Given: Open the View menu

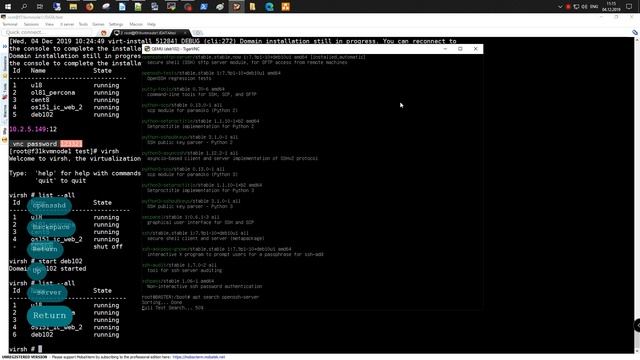Looking at the screenshot, I should point(49,24).
